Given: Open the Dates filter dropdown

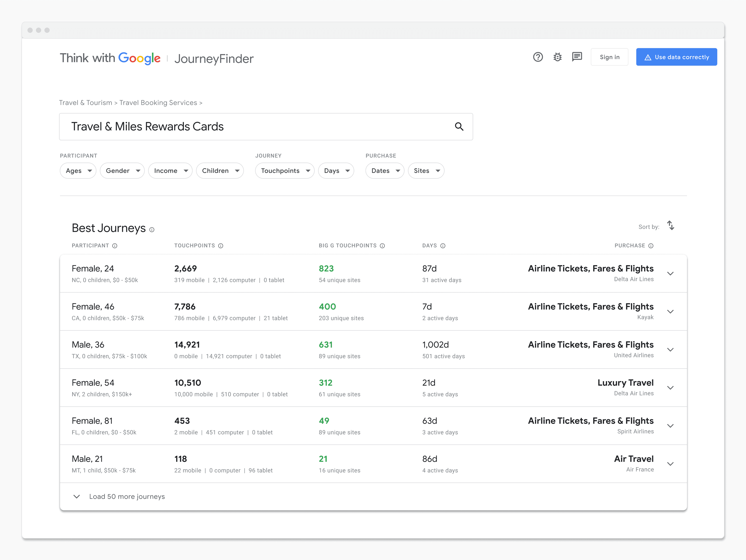Looking at the screenshot, I should click(384, 171).
